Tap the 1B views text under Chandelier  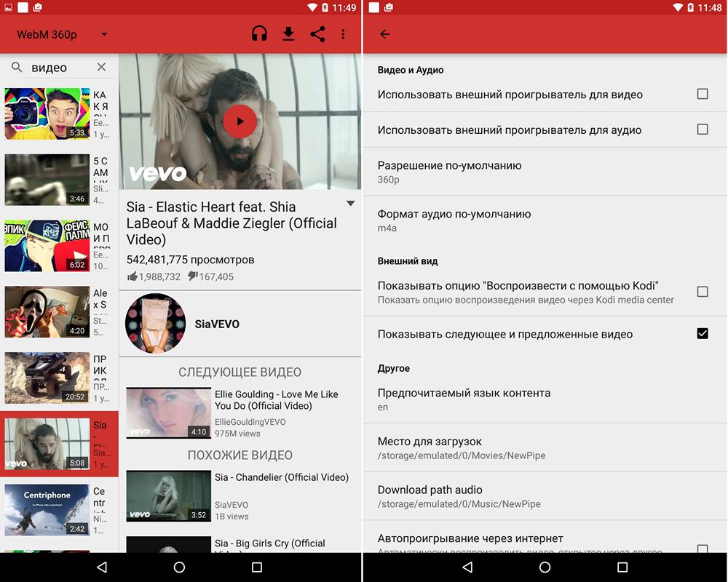(x=232, y=516)
